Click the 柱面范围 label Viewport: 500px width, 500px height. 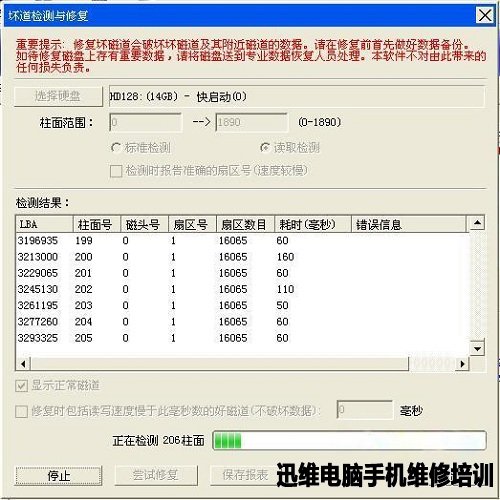tap(66, 123)
